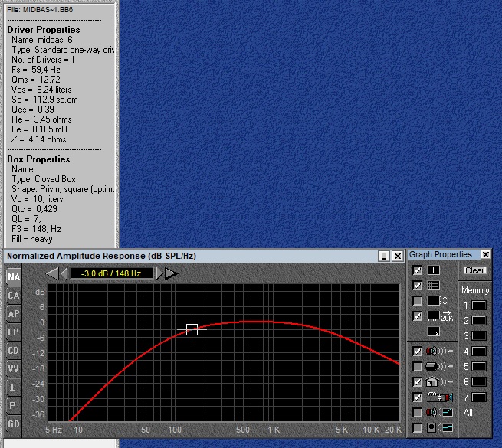Jump cursor with large left arrow
The height and width of the screenshot is (448, 502).
(x=52, y=273)
